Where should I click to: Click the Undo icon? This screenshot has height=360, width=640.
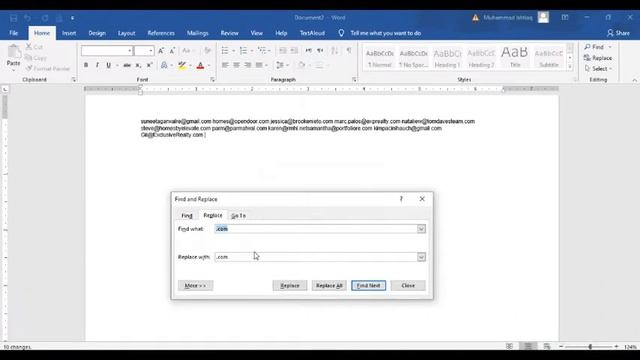(x=27, y=18)
